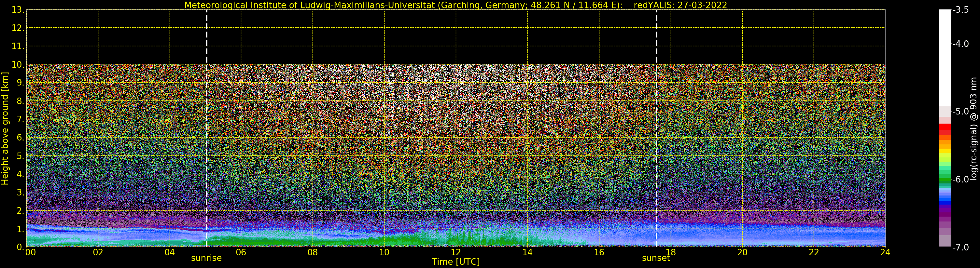Click the colorbar tick value '-7.0'
Screen dimensions: 980x268
[960, 248]
